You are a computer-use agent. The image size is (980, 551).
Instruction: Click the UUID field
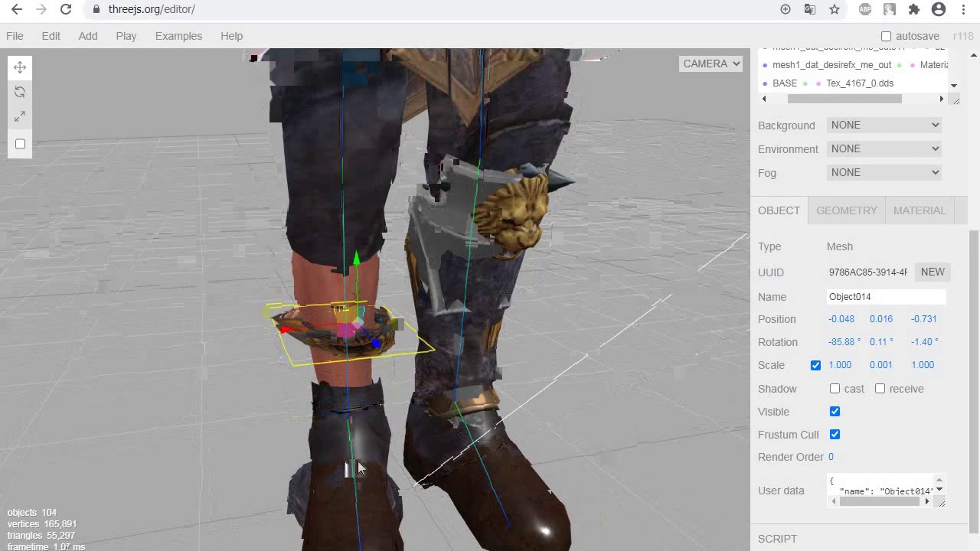pos(868,272)
